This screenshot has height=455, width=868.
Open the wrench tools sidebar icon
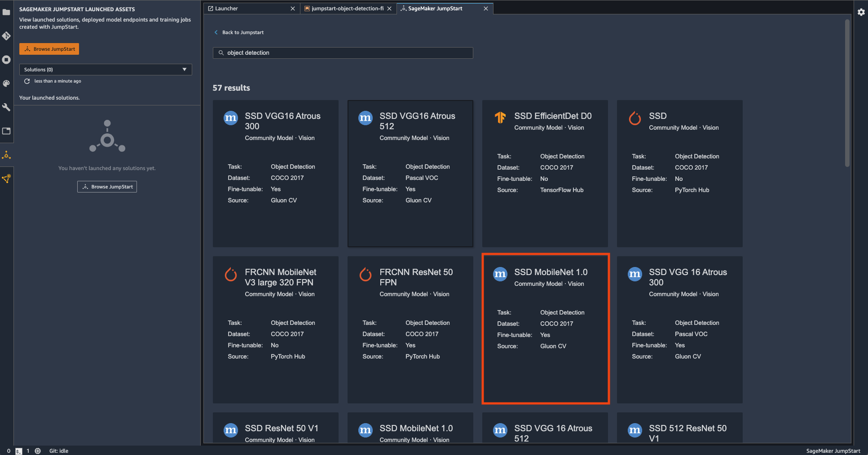(x=6, y=107)
